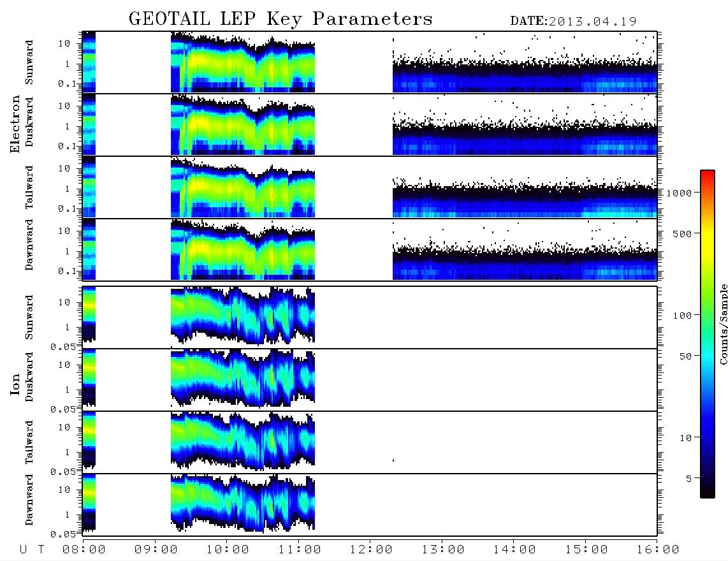Click the 15:00 time tick label
Viewport: 728px width, 561px height.
pos(586,550)
